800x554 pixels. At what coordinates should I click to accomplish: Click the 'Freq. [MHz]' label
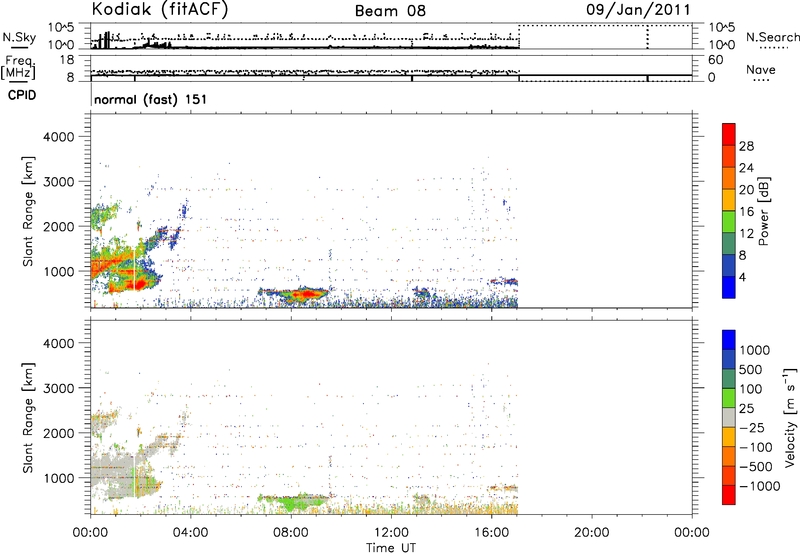[18, 67]
